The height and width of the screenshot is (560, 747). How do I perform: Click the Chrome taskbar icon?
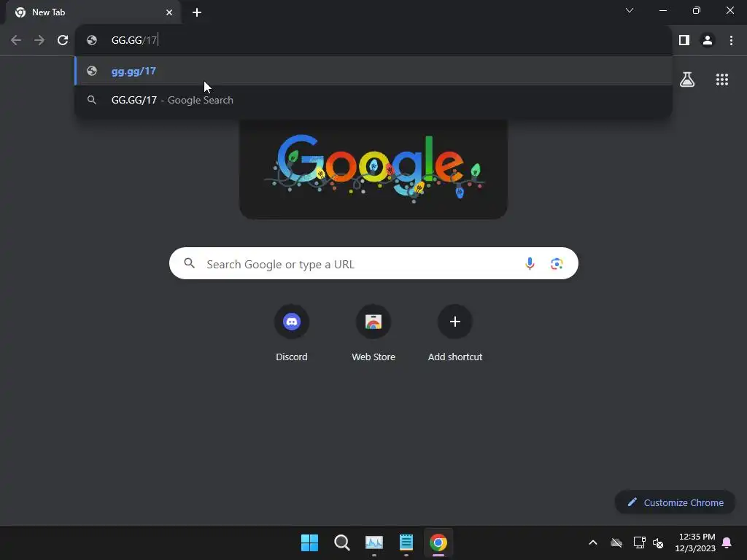[438, 542]
